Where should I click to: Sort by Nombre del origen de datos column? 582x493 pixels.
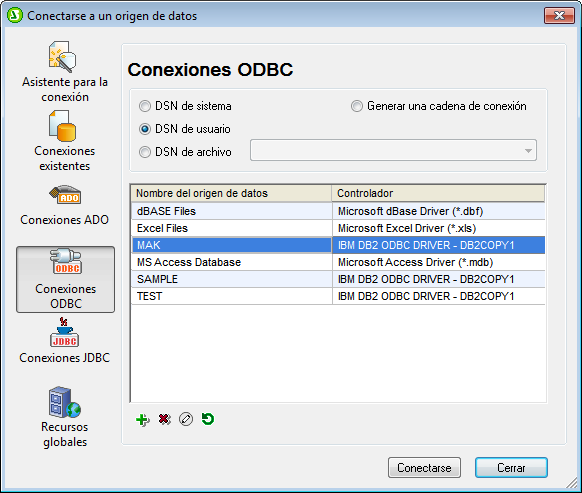231,193
